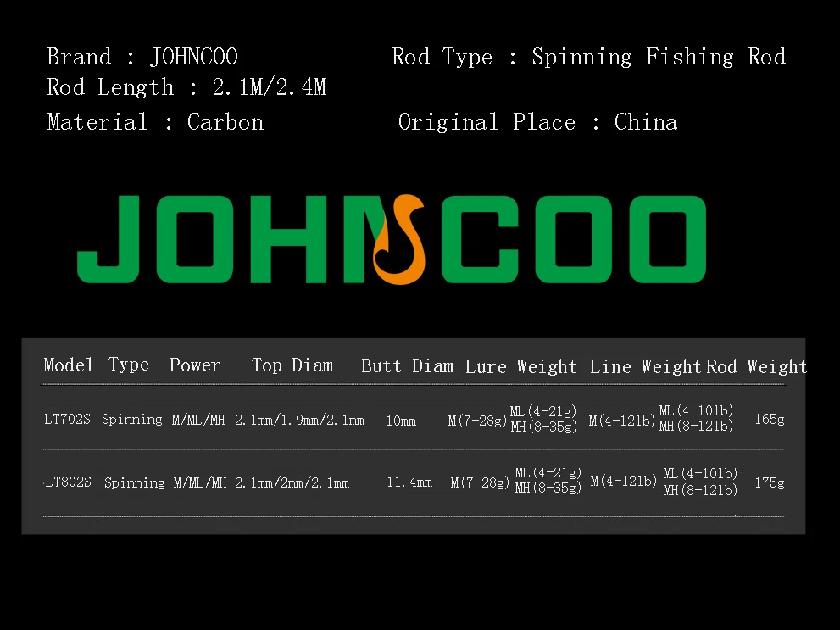Click 'MH(8-35g)' in the LT702S row
This screenshot has height=630, width=840.
[x=543, y=427]
